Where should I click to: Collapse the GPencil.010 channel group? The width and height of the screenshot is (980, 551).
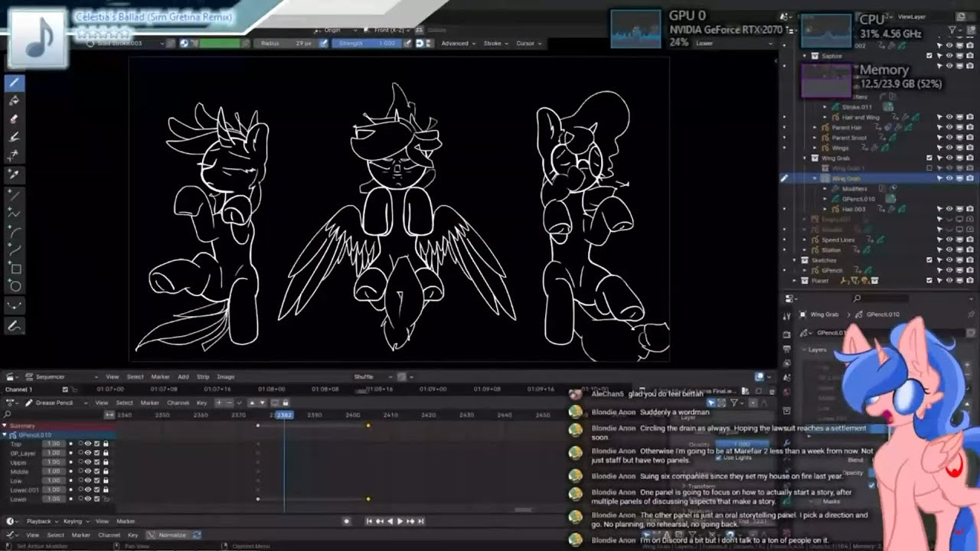pos(5,435)
